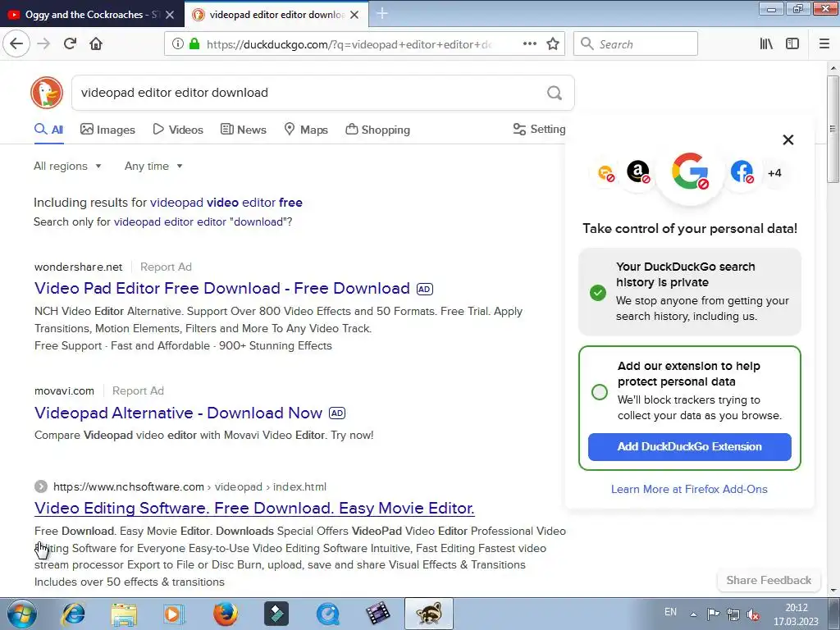Open the Firefox library icon
840x630 pixels.
767,43
